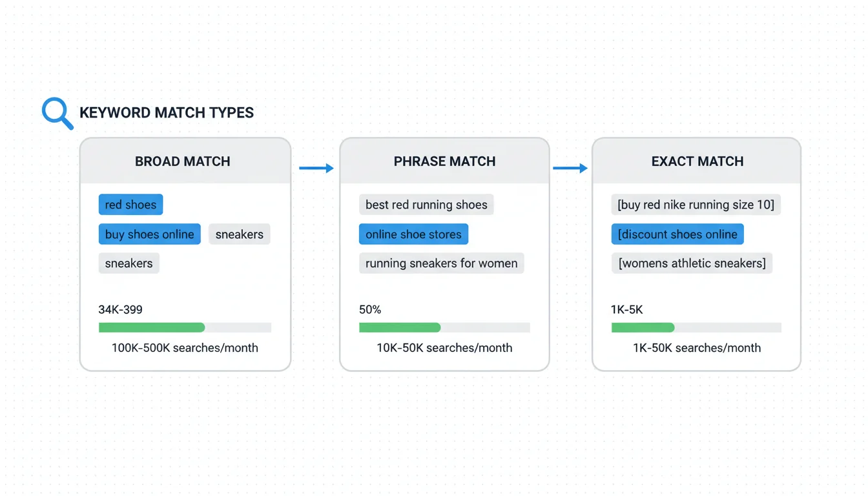The image size is (868, 496).
Task: Click the 'Keyword Match Types' title
Action: 167,113
